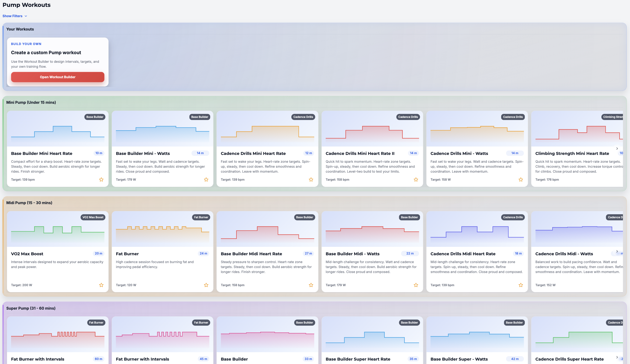Click next arrow in Super Pump row
The height and width of the screenshot is (364, 630).
(x=617, y=357)
